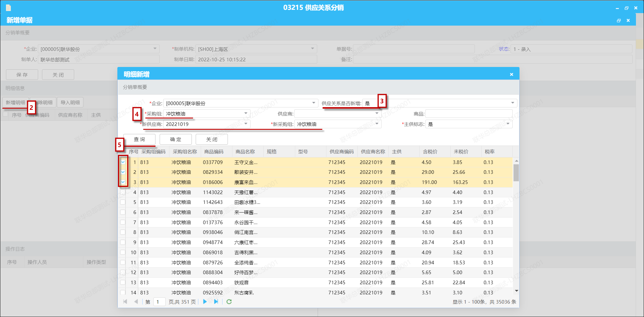The height and width of the screenshot is (317, 644).
Task: Click the page number input field
Action: click(x=159, y=302)
